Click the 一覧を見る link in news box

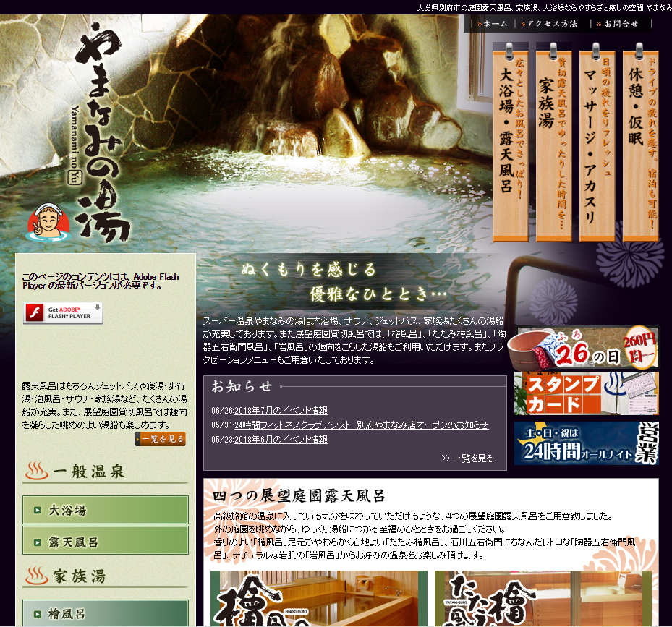tap(469, 458)
